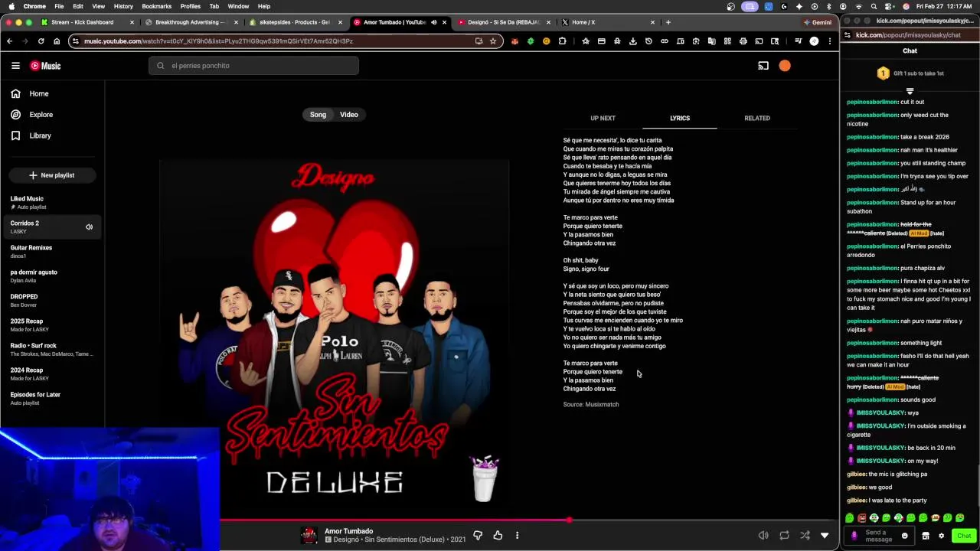Collapse the player page with down arrow

pos(825,536)
